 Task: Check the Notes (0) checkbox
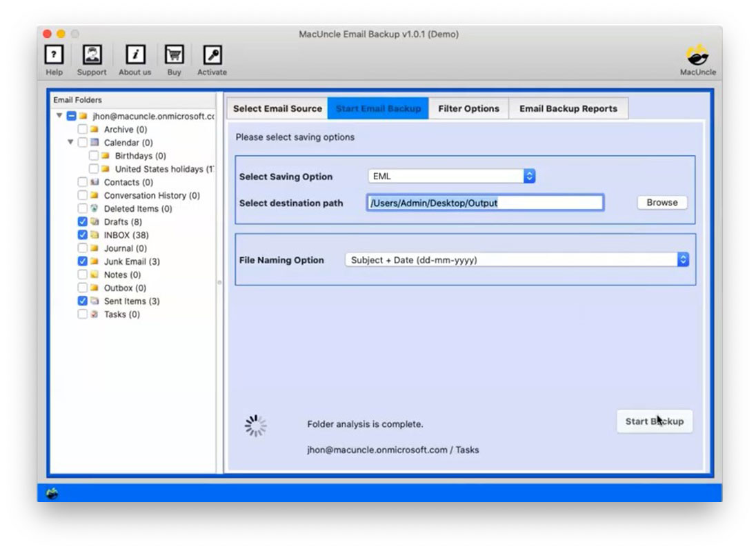(83, 274)
